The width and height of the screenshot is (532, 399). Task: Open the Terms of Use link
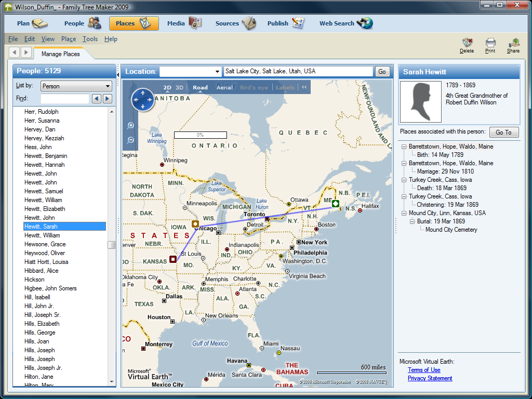point(424,370)
